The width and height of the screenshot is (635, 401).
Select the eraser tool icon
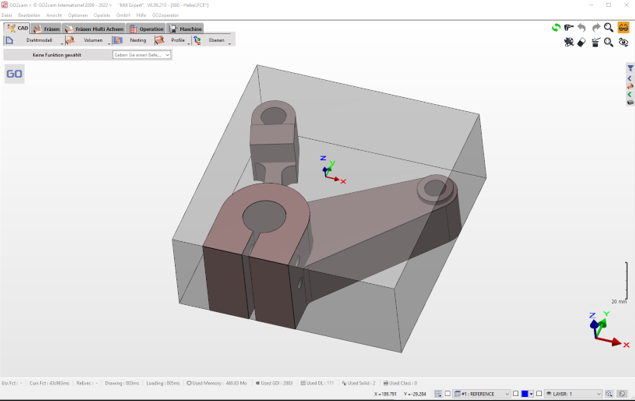pyautogui.click(x=582, y=42)
